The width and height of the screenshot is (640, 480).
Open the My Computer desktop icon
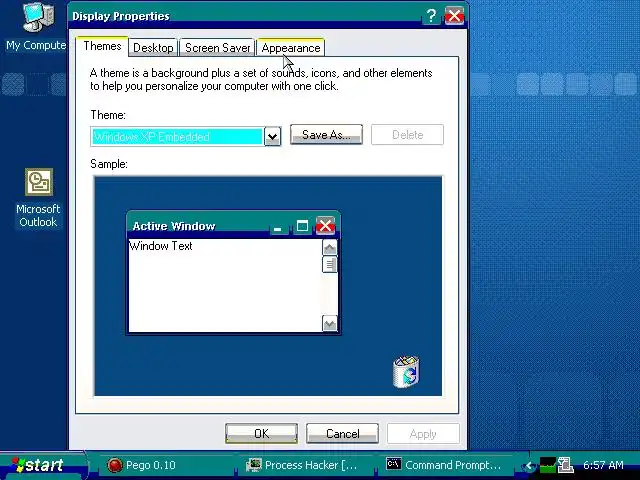click(36, 26)
